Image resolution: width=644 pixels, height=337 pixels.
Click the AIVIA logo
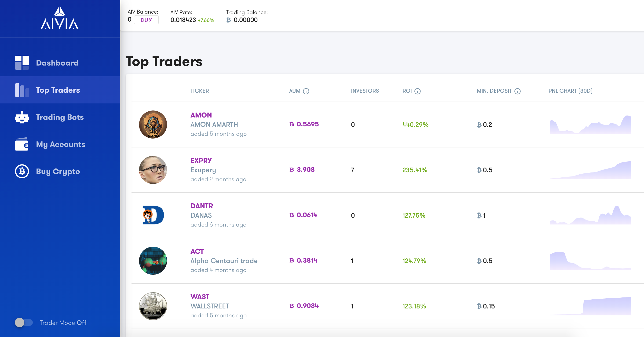point(59,18)
